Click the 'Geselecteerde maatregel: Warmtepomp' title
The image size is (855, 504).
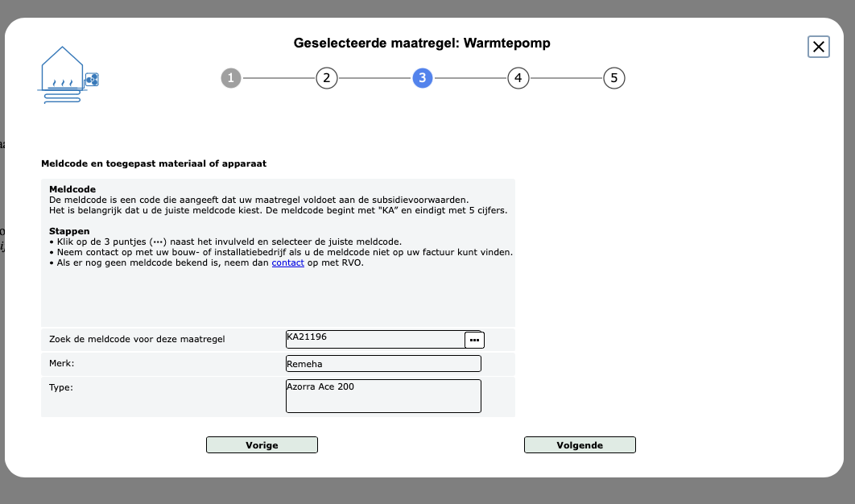click(x=422, y=43)
